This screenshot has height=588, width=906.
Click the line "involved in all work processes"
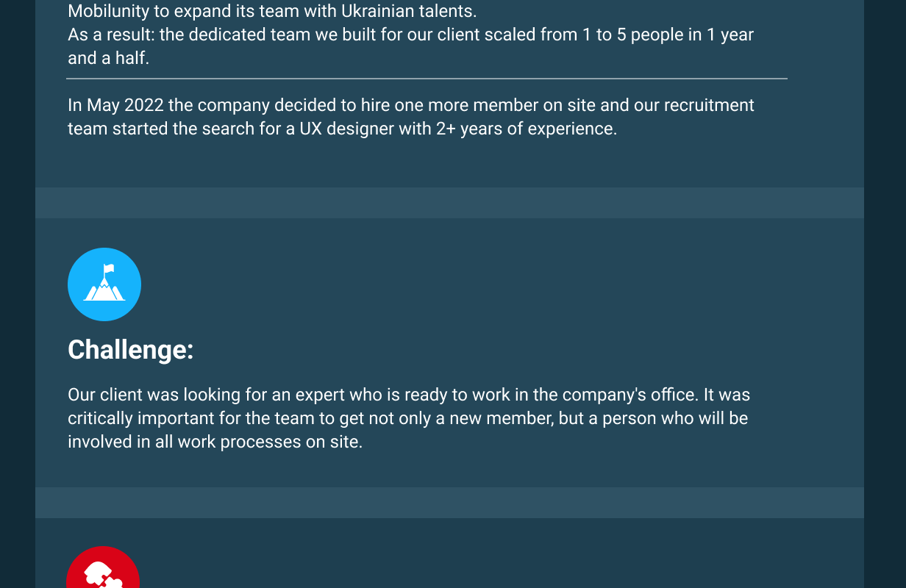pos(215,442)
